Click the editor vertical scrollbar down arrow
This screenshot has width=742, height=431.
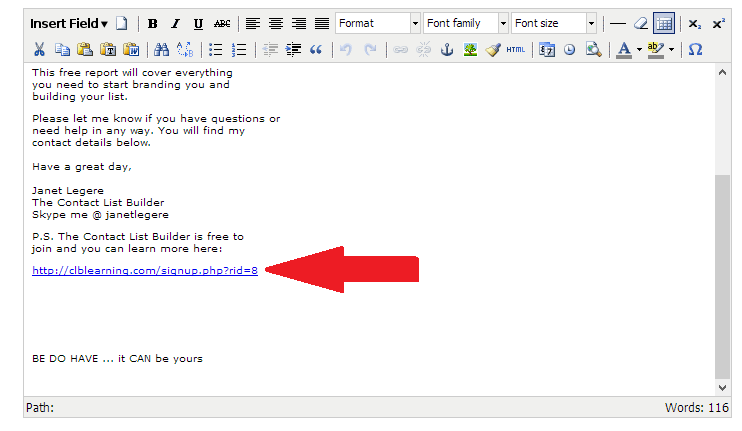[x=723, y=387]
